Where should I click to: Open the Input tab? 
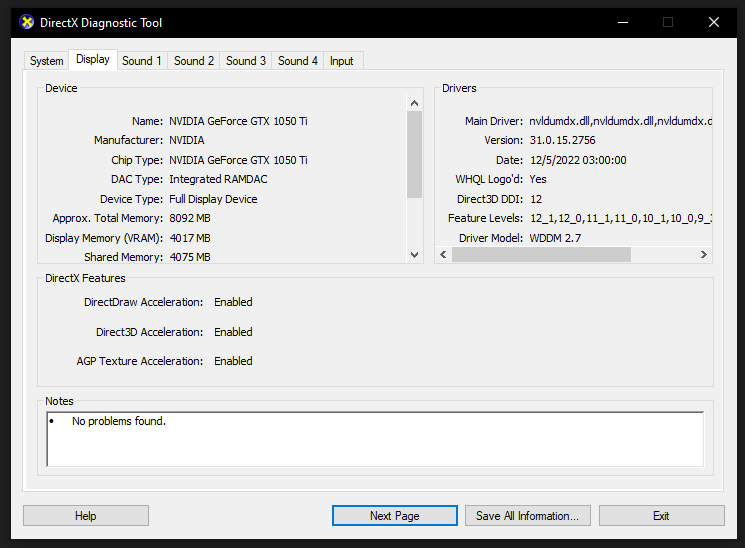pos(342,61)
